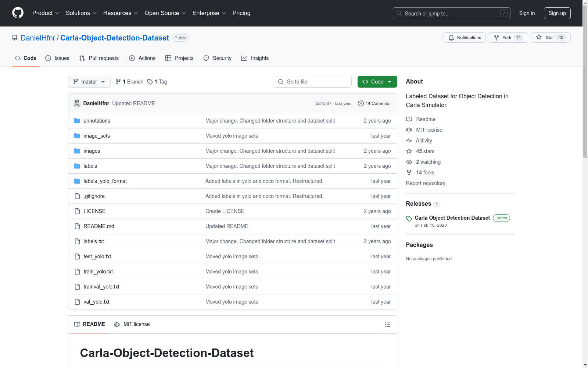Click the fork icon in Fork button
Screen dimensions: 588x368
pyautogui.click(x=496, y=38)
